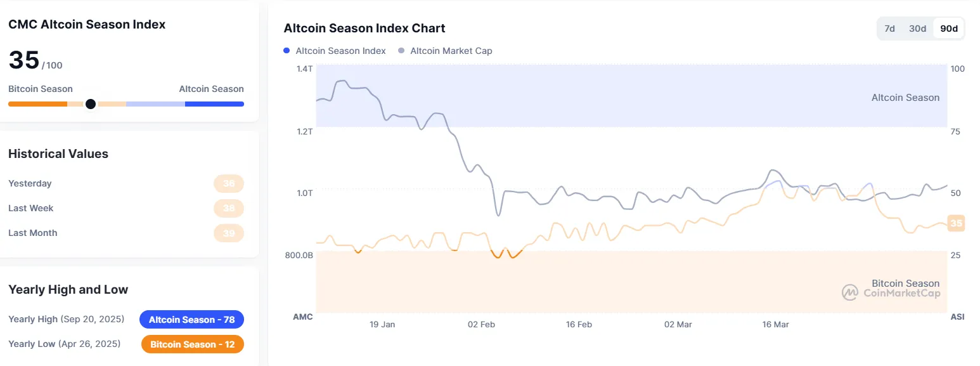Switch chart to 30d range

tap(917, 29)
